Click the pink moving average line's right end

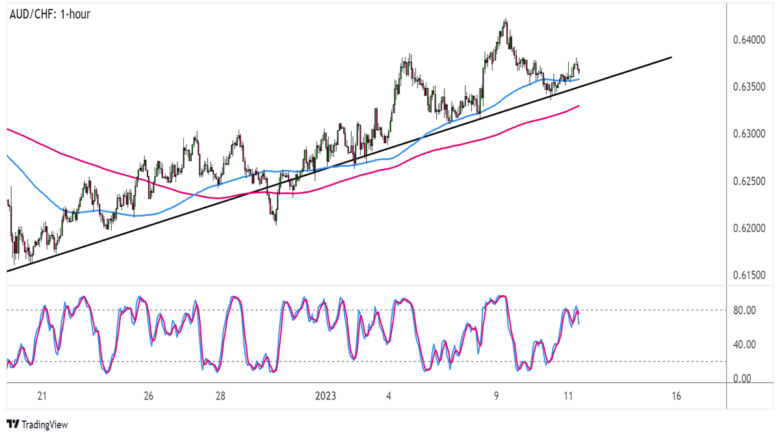[579, 106]
